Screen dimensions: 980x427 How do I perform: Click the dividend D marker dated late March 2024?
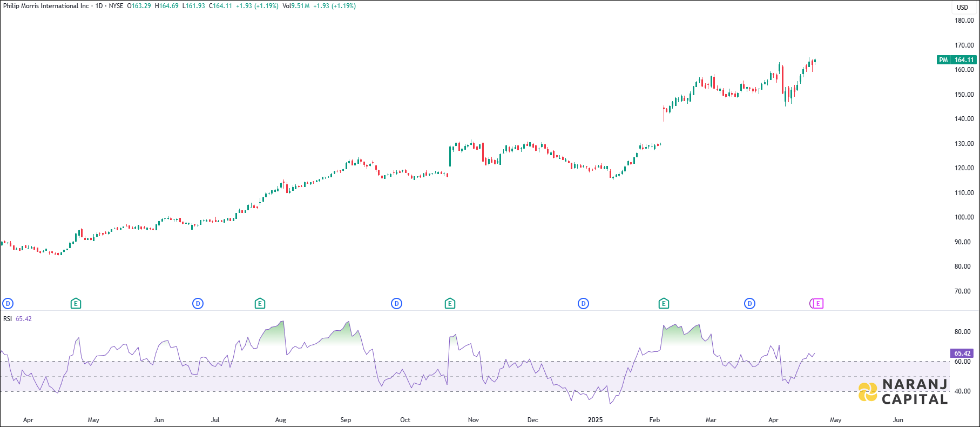coord(8,304)
